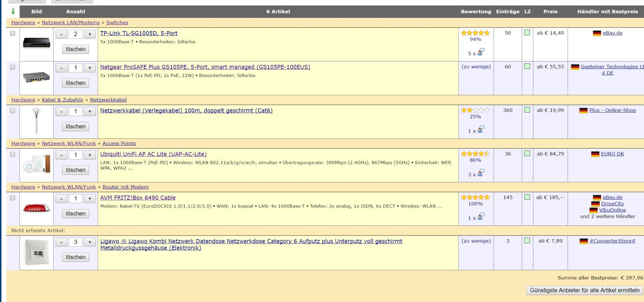
Task: Open the star rating of TP-Link TL-SG1005D
Action: click(x=475, y=33)
